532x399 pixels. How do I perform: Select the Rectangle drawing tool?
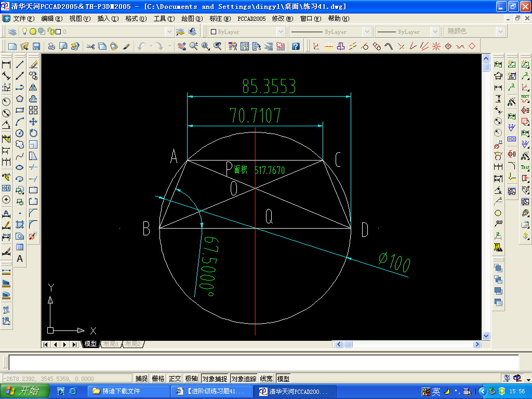point(20,110)
